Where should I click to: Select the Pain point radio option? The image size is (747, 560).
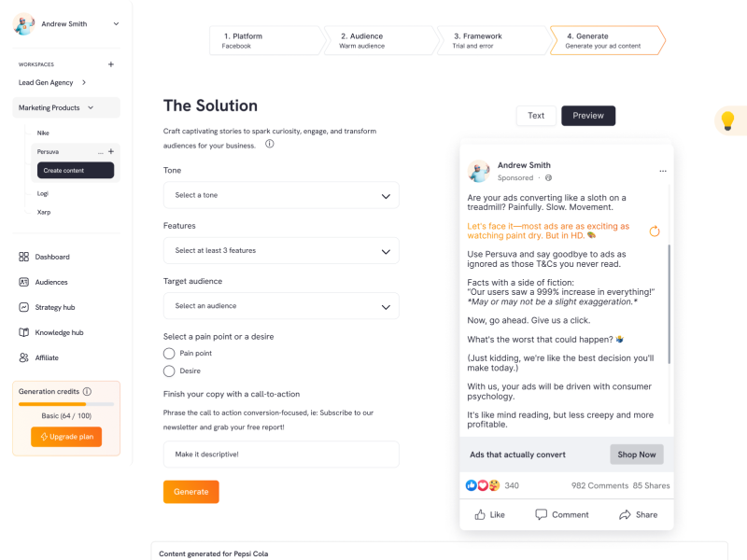[x=169, y=354]
